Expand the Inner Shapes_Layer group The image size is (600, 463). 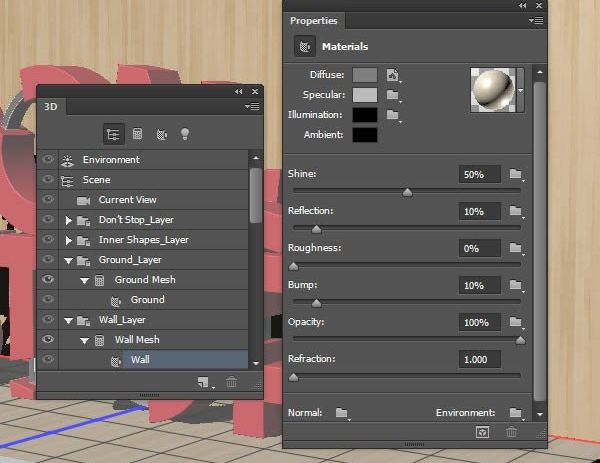click(x=68, y=240)
